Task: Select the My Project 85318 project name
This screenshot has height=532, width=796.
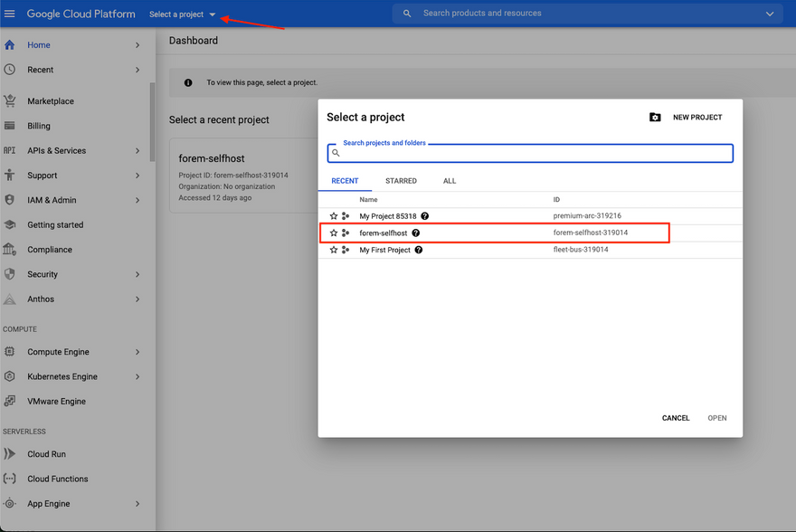Action: point(388,216)
